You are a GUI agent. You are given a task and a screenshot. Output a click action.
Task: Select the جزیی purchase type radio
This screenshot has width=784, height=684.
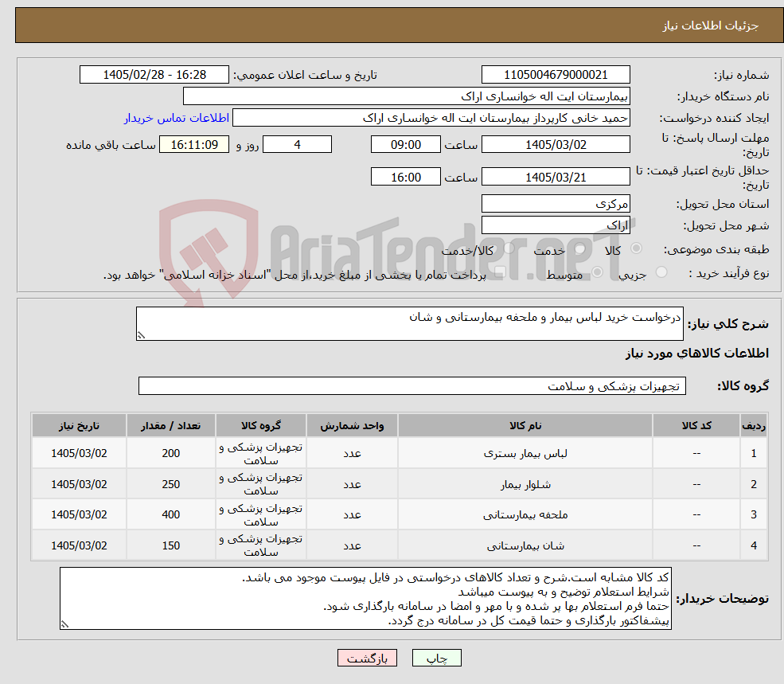coord(661,272)
